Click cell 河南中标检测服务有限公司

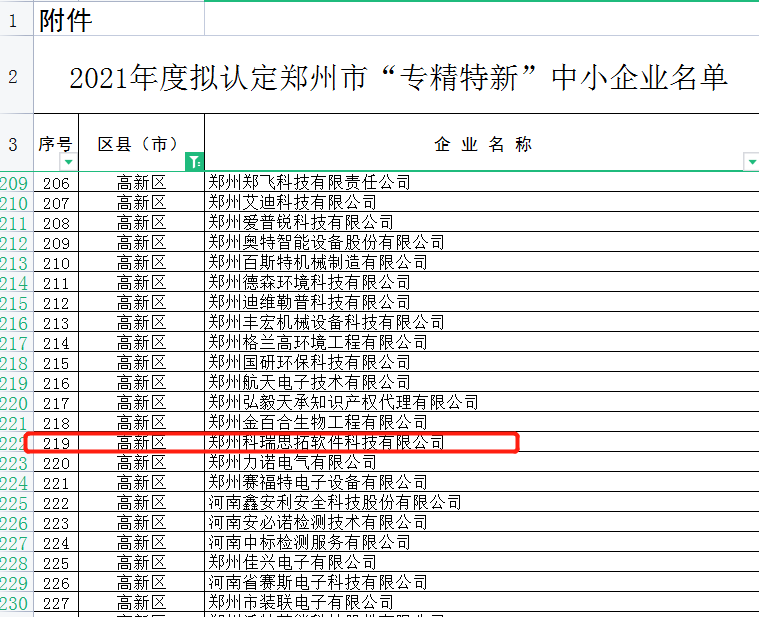tap(482, 542)
